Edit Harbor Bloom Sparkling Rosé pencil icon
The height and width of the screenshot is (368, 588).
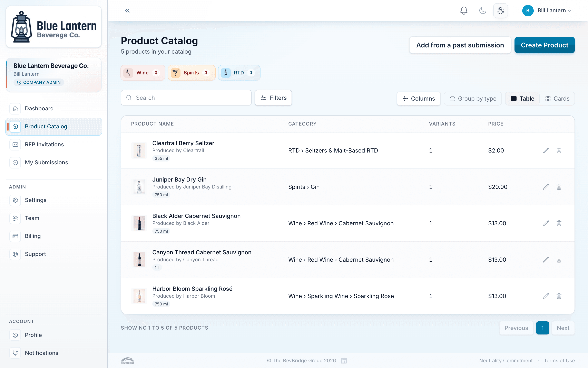click(546, 296)
